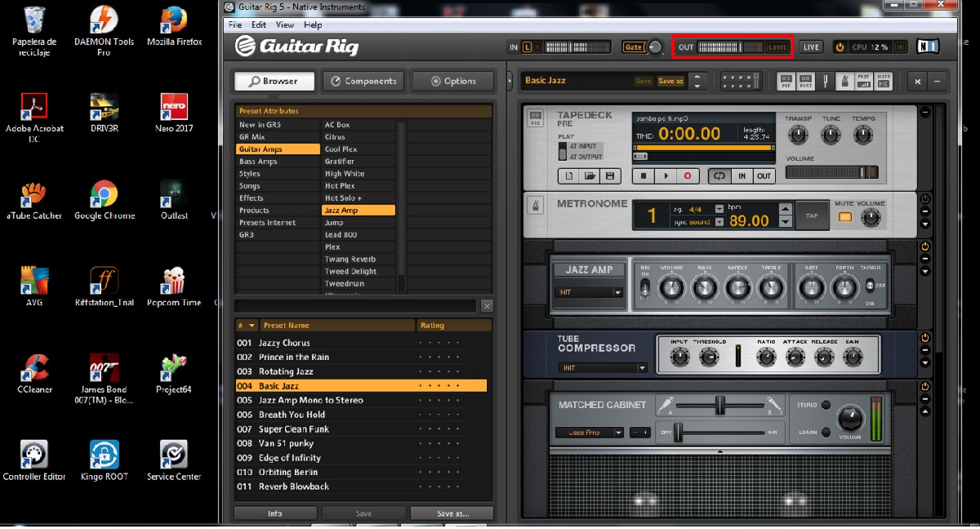Click the Matched Cabinet DRY/AIR slider
Viewport: 980px width, 529px height.
point(720,432)
